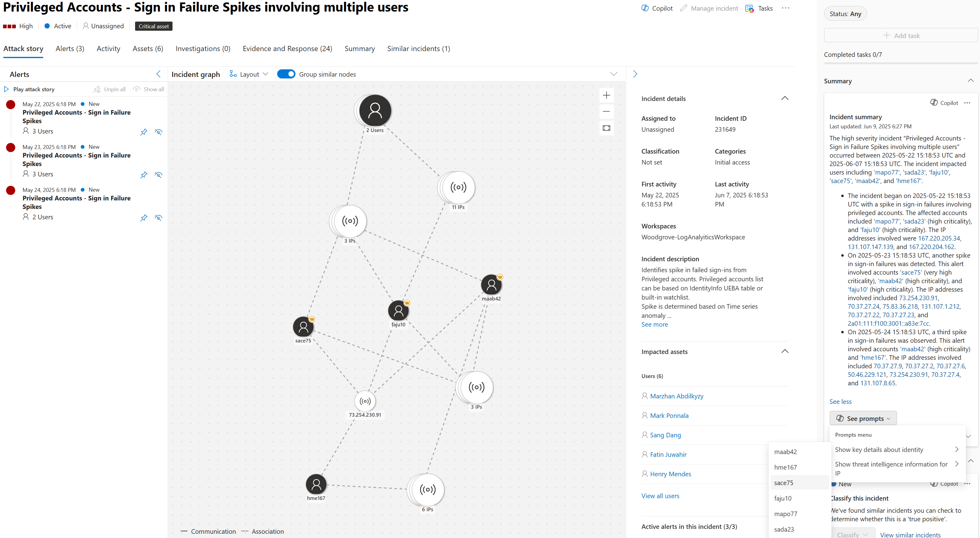Click the zoom out minus icon on the graph
Image resolution: width=980 pixels, height=538 pixels.
tap(606, 111)
